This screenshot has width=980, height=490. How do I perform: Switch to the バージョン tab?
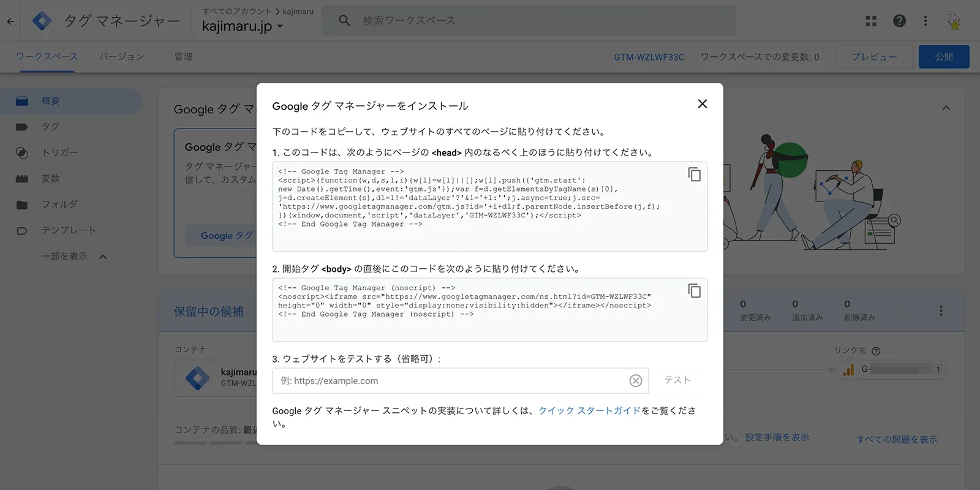[122, 57]
